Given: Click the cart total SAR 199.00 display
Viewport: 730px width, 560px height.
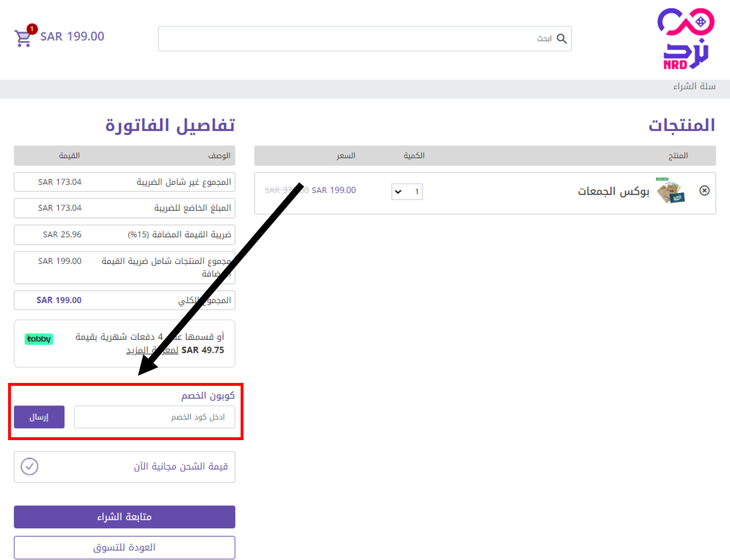Looking at the screenshot, I should pyautogui.click(x=72, y=36).
